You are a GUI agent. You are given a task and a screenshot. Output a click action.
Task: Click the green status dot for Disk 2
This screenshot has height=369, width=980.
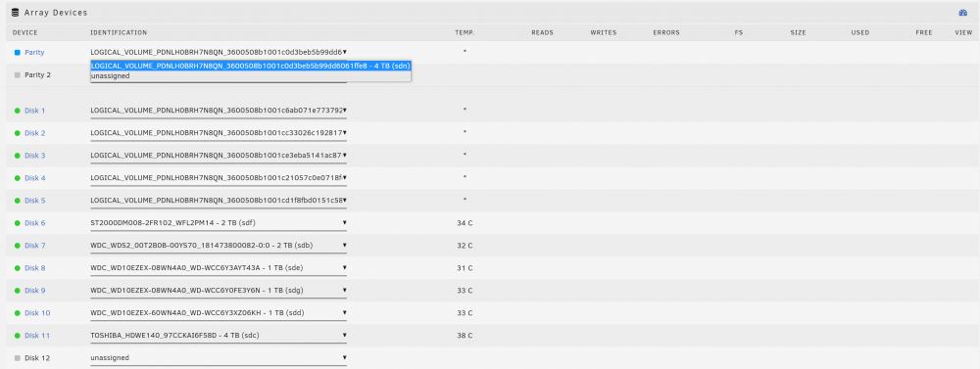tap(18, 133)
